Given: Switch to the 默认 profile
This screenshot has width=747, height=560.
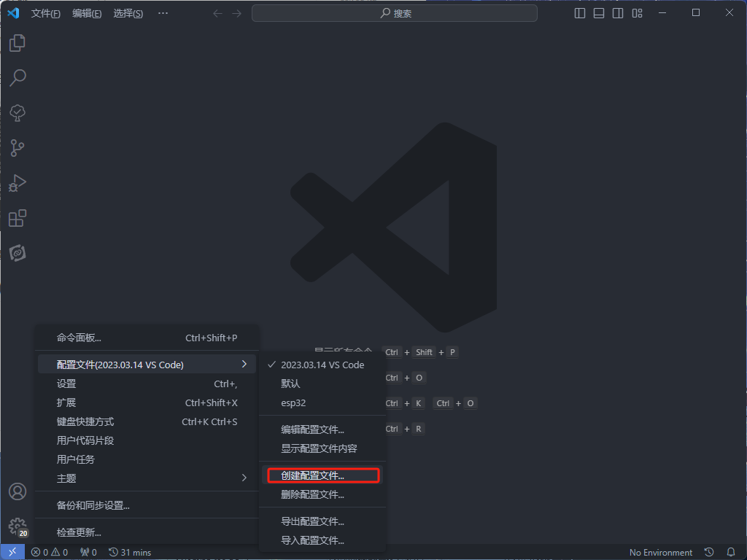Looking at the screenshot, I should (x=322, y=384).
